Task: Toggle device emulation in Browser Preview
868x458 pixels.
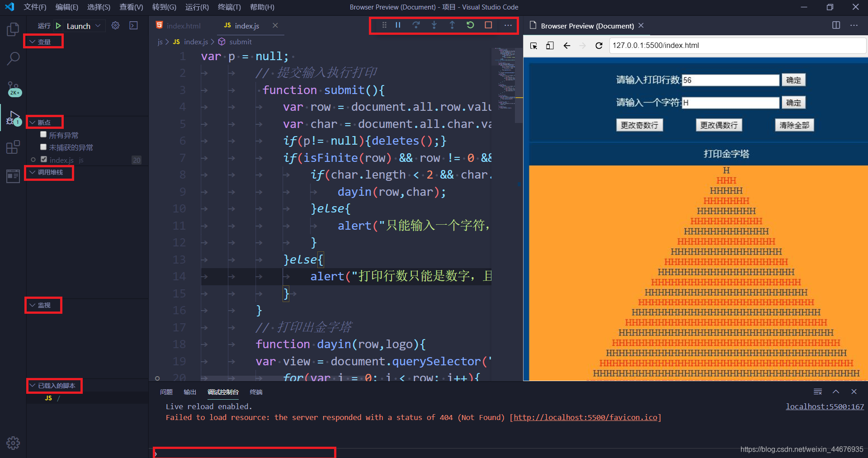Action: pyautogui.click(x=550, y=46)
